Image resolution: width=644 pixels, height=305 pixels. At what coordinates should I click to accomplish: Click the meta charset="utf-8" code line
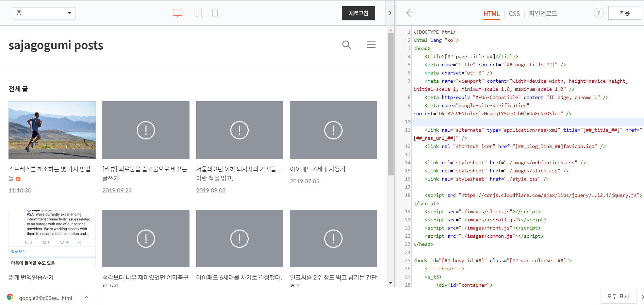point(459,73)
